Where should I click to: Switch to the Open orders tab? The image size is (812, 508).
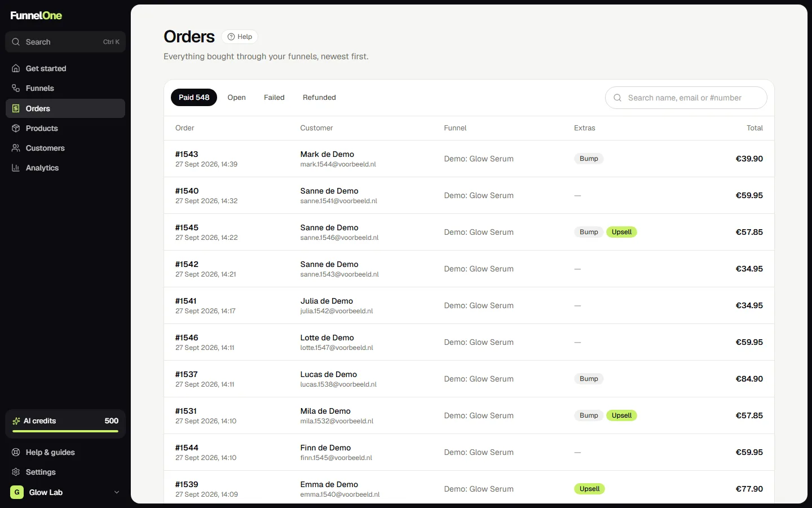237,97
